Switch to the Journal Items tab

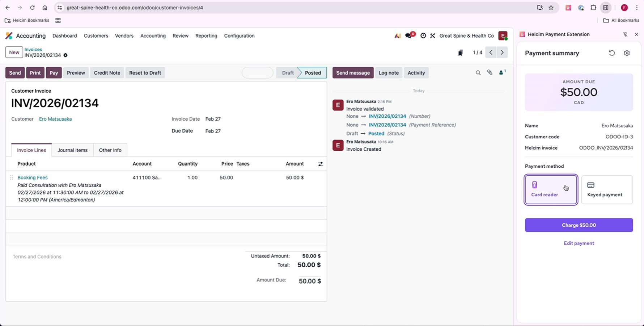(72, 150)
